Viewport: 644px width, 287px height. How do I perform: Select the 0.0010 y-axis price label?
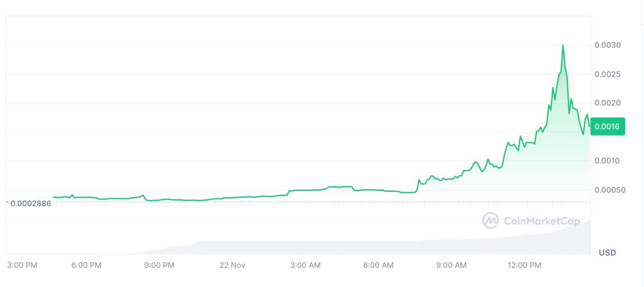[x=608, y=161]
